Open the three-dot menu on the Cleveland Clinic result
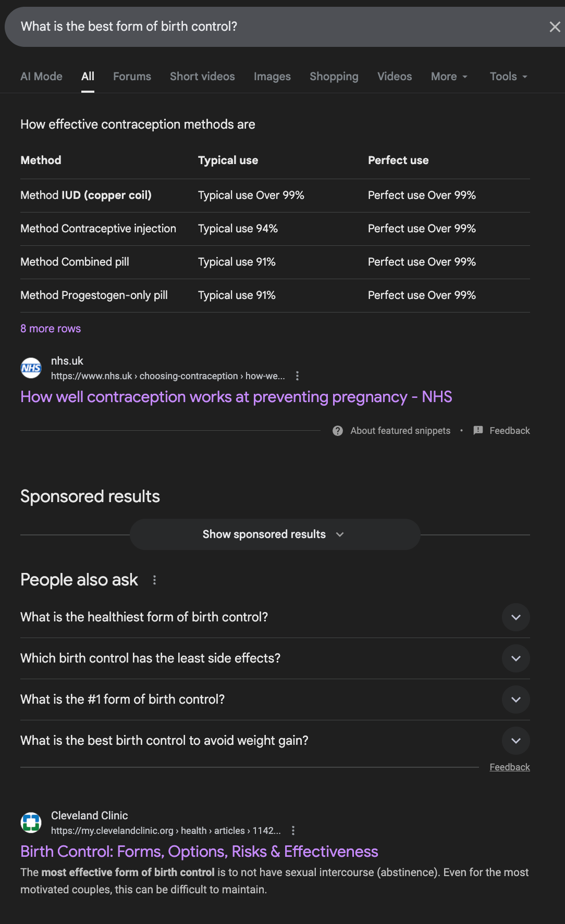Viewport: 565px width, 924px height. point(293,831)
